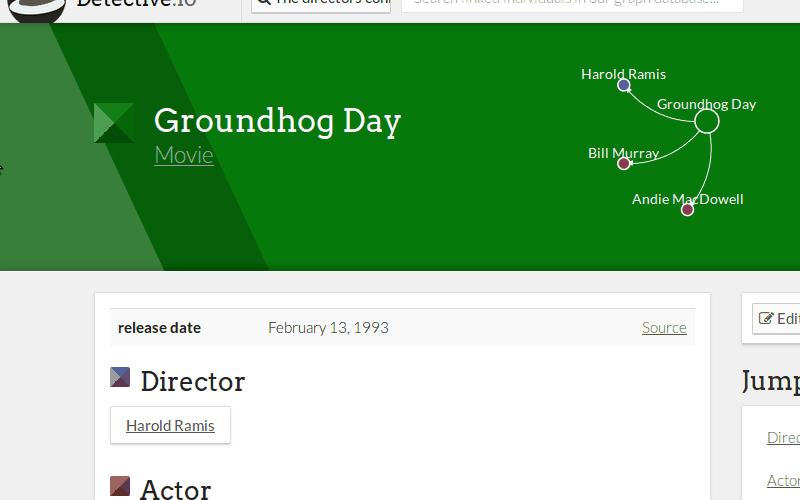The image size is (800, 500).
Task: Open the directors collection search button
Action: pos(321,4)
